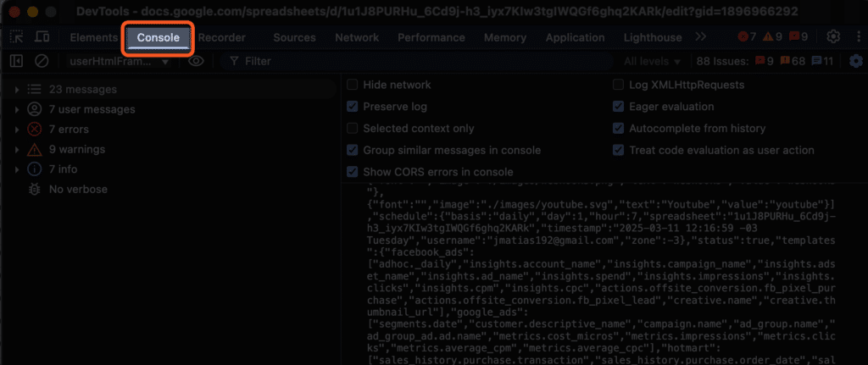Hide the console sidebar panel icon

(16, 61)
